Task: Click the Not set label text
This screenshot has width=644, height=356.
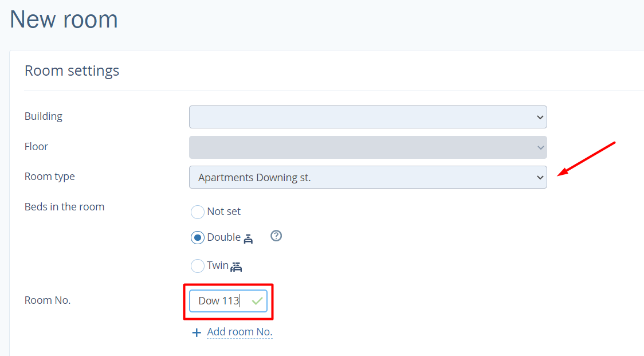Action: coord(224,212)
